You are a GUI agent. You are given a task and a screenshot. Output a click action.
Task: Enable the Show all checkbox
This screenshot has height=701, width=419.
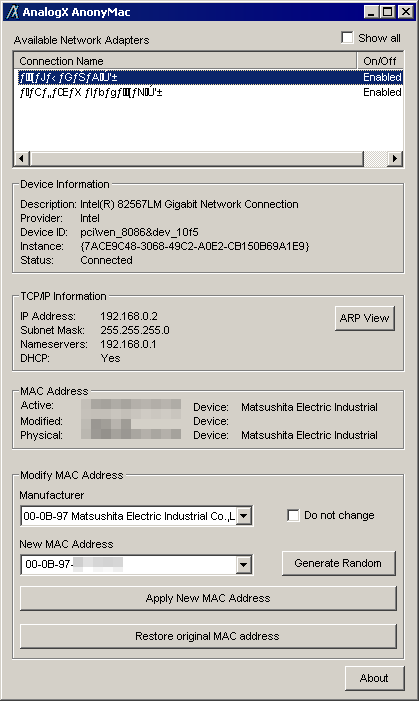pos(347,38)
